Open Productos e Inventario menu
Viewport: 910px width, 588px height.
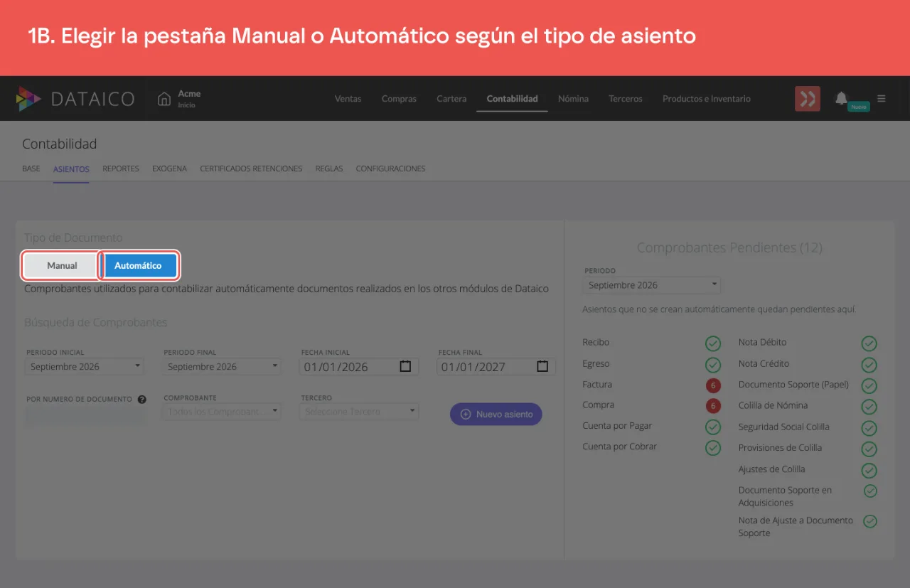point(707,99)
